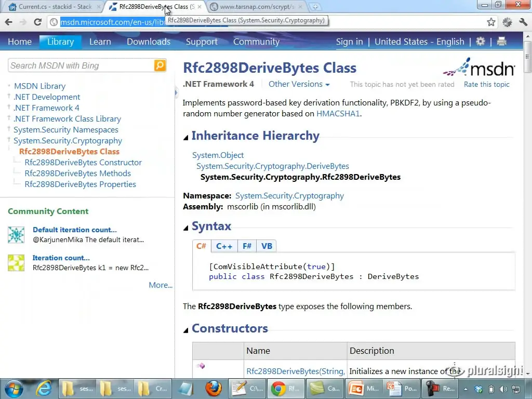The width and height of the screenshot is (532, 399).
Task: Open Rfc2898DeriveBytes Properties tree item
Action: click(x=80, y=184)
